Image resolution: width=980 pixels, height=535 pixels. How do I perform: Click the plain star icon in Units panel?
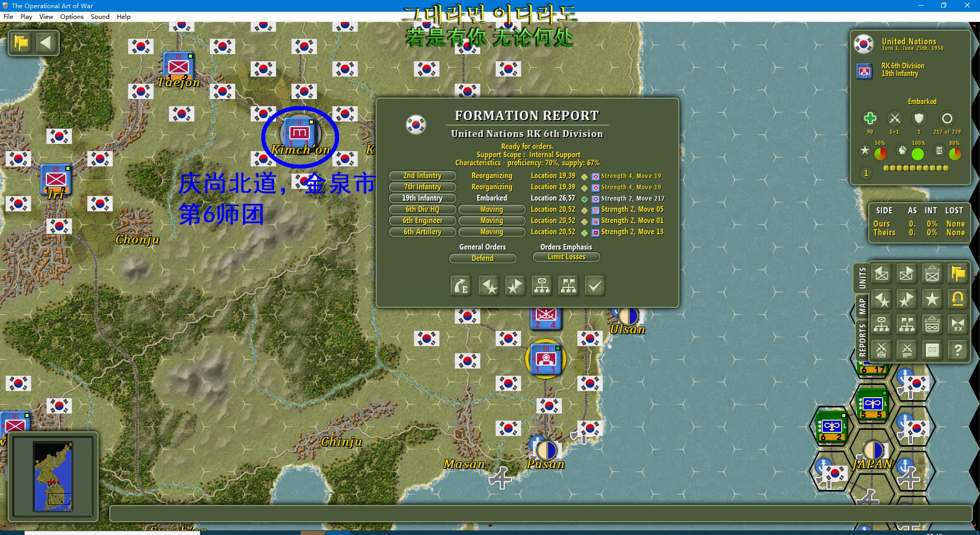pyautogui.click(x=932, y=300)
